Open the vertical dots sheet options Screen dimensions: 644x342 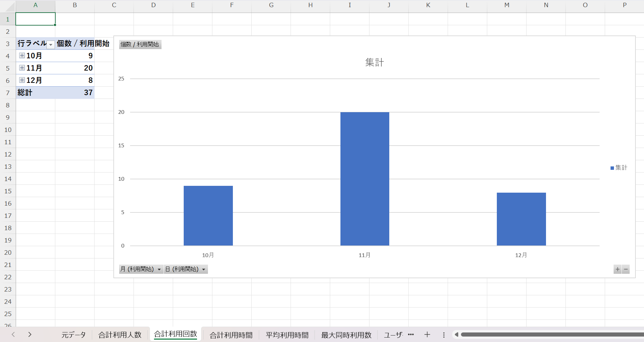pyautogui.click(x=444, y=335)
